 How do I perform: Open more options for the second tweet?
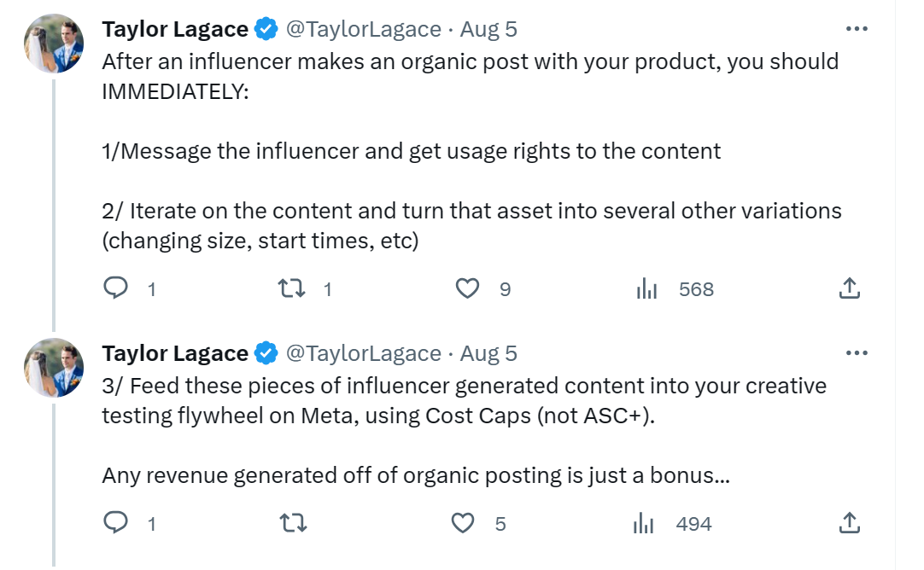pyautogui.click(x=856, y=353)
